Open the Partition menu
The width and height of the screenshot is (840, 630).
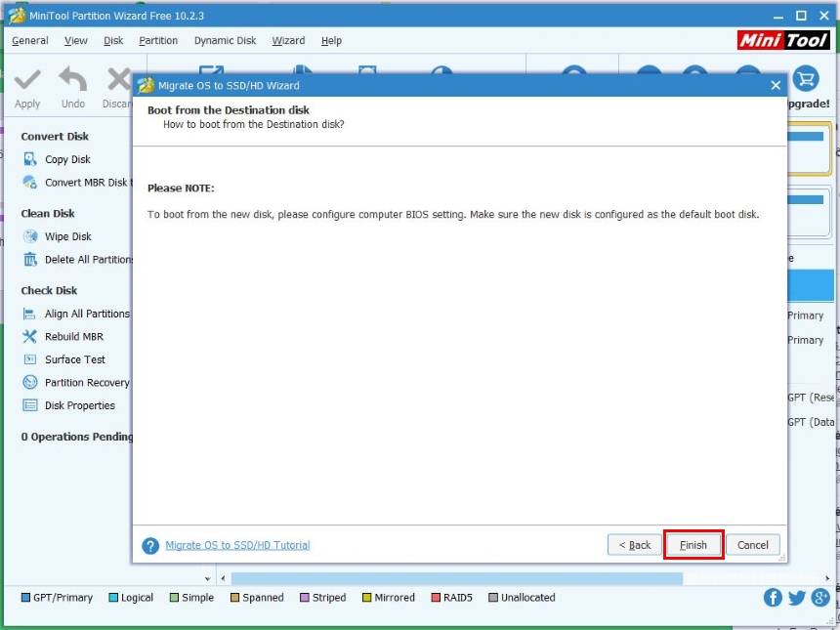point(158,41)
